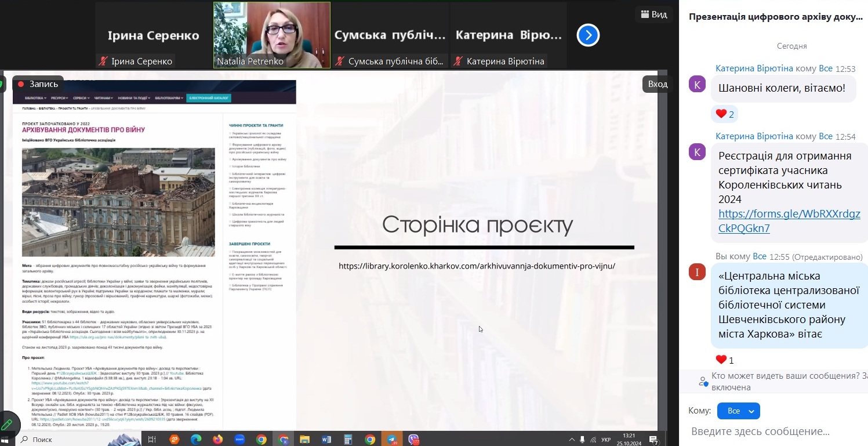868x446 pixels.
Task: Open Microsoft Edge from the taskbar
Action: click(195, 440)
